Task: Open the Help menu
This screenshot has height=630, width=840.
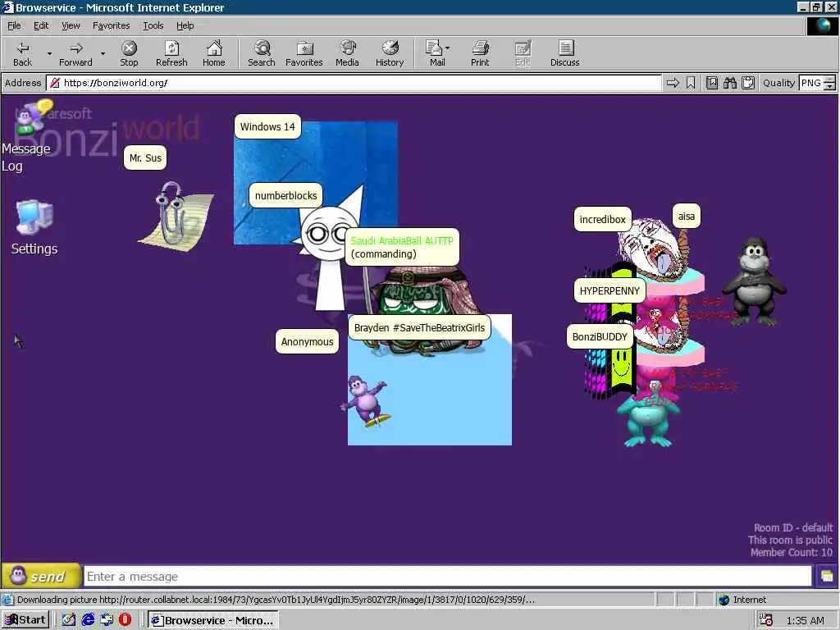Action: click(x=185, y=25)
